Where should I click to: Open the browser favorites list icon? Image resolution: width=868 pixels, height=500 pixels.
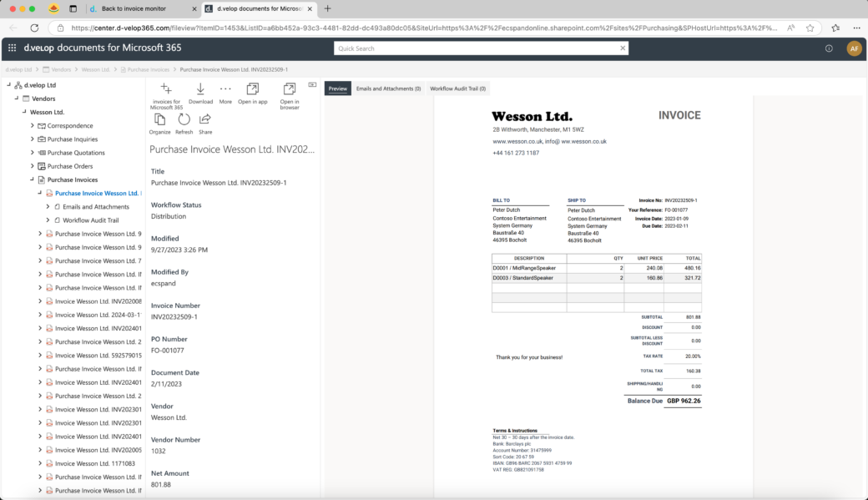click(835, 28)
